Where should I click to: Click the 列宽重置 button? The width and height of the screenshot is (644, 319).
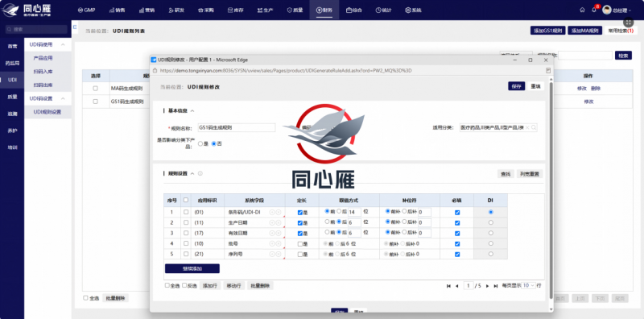tap(530, 174)
